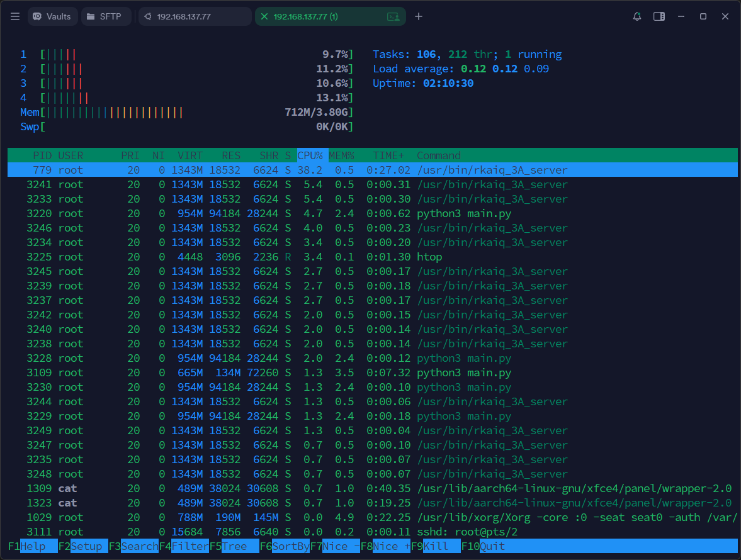Image resolution: width=741 pixels, height=560 pixels.
Task: Click the notifications bell icon
Action: (x=637, y=16)
